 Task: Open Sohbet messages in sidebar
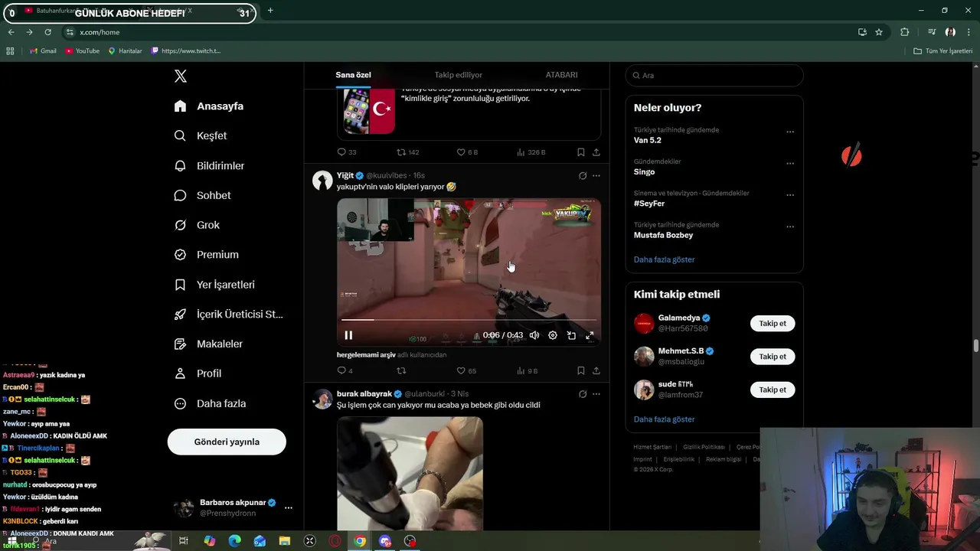pos(202,195)
